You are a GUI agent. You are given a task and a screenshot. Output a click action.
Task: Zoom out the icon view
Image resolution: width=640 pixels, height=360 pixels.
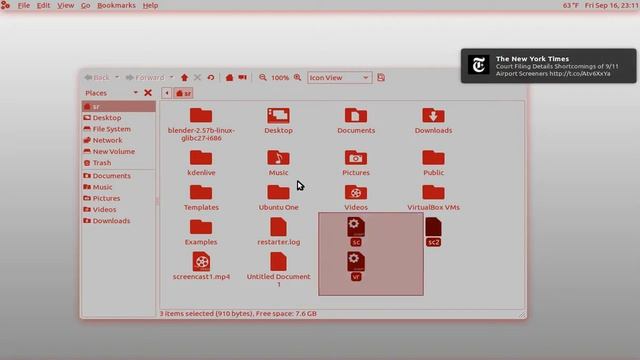tap(263, 78)
